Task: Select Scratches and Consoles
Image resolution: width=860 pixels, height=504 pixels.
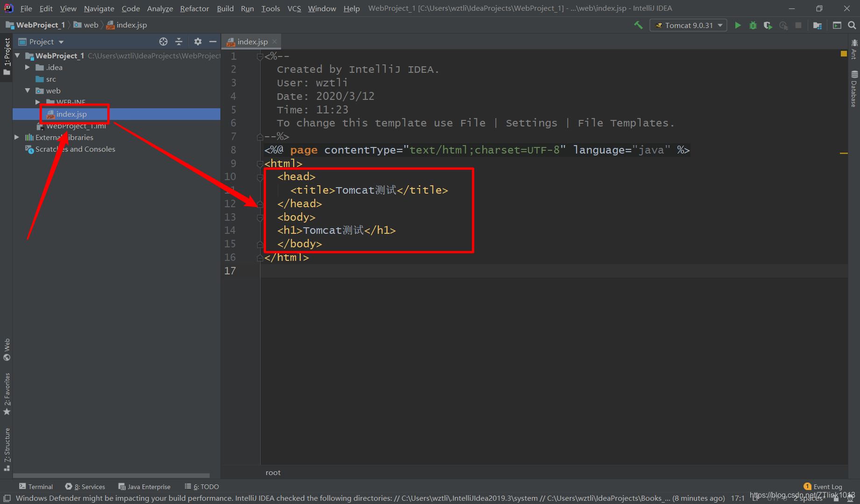Action: coord(70,149)
